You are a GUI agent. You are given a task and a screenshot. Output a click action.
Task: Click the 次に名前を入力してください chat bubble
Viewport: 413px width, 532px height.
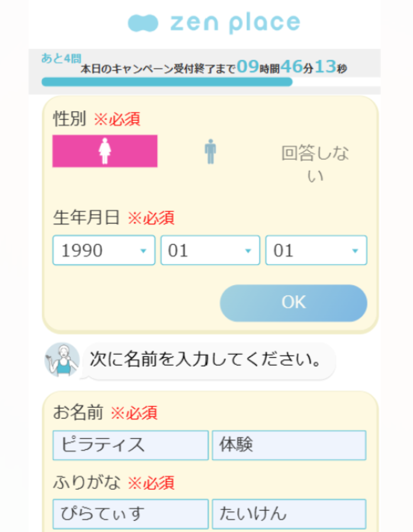tap(206, 360)
